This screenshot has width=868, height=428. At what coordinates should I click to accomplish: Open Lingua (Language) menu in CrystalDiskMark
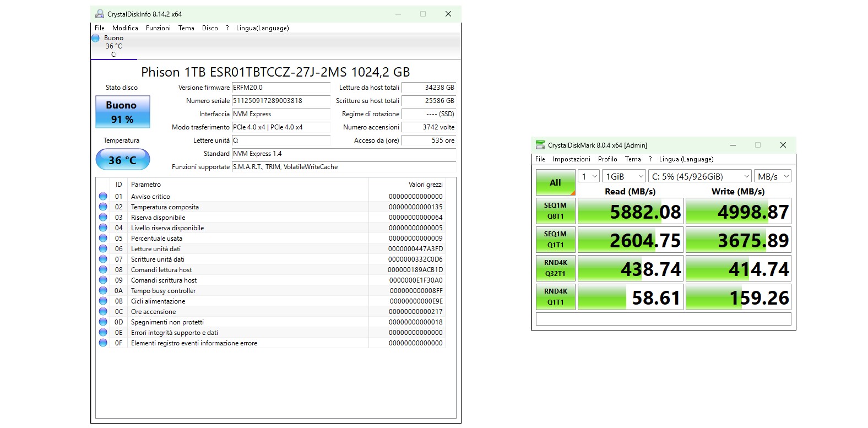686,159
